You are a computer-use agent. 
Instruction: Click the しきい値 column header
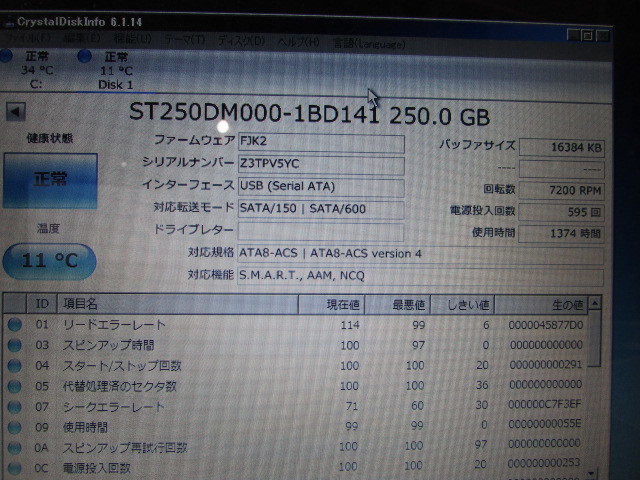coord(462,305)
